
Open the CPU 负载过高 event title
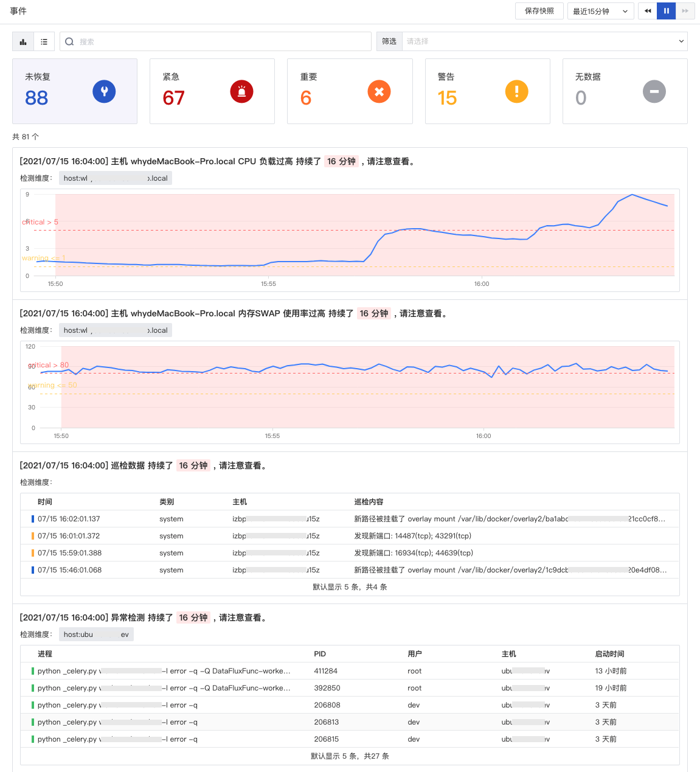click(x=218, y=161)
